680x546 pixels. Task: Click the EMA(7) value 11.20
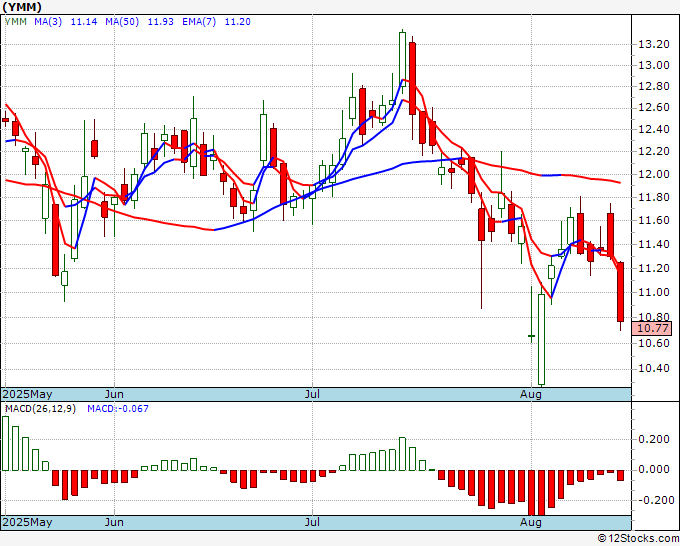coord(237,22)
